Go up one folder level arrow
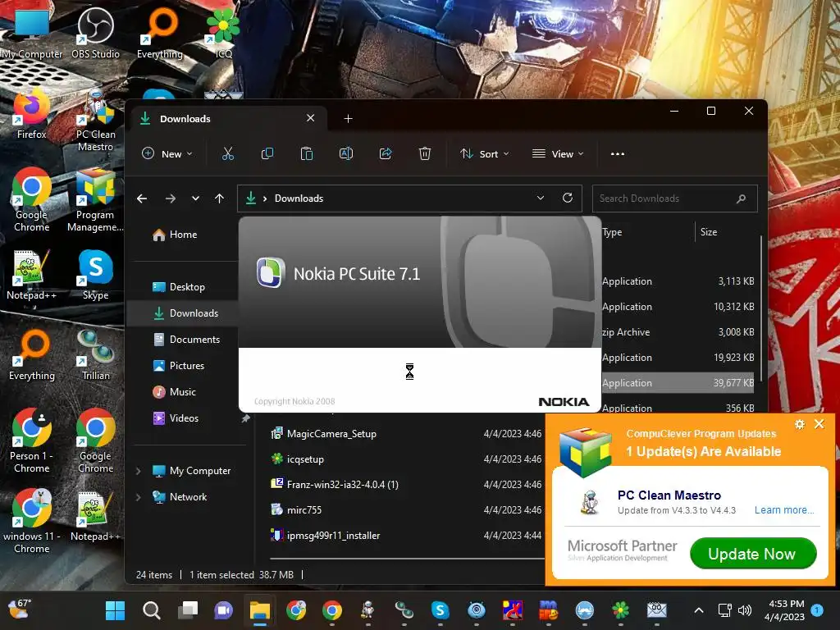 pyautogui.click(x=219, y=199)
